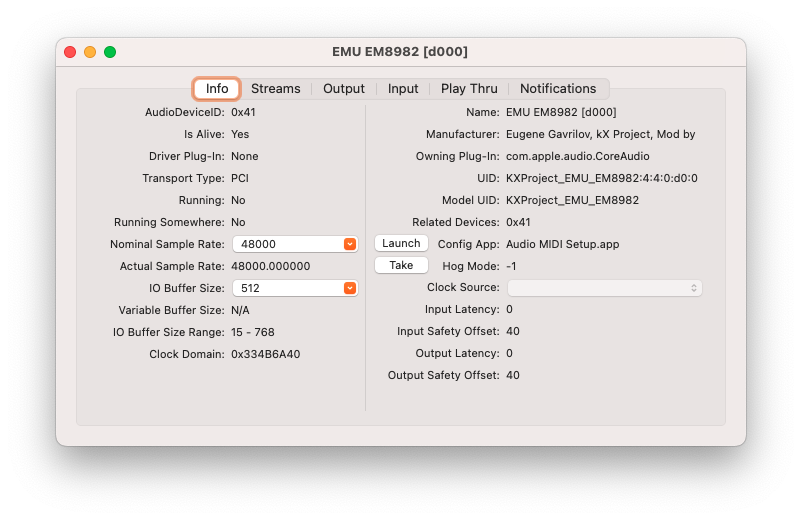Close the EMU EM8982 window
The width and height of the screenshot is (802, 520).
(x=70, y=52)
